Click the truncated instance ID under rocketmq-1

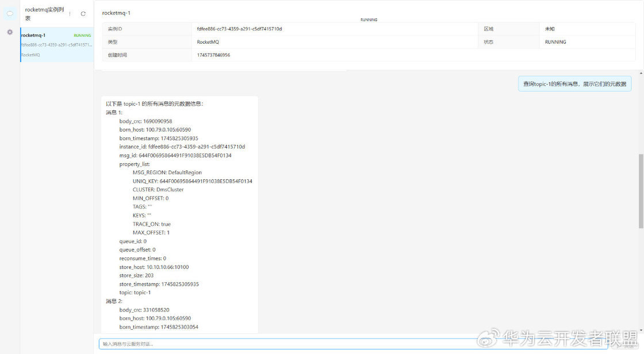(57, 45)
